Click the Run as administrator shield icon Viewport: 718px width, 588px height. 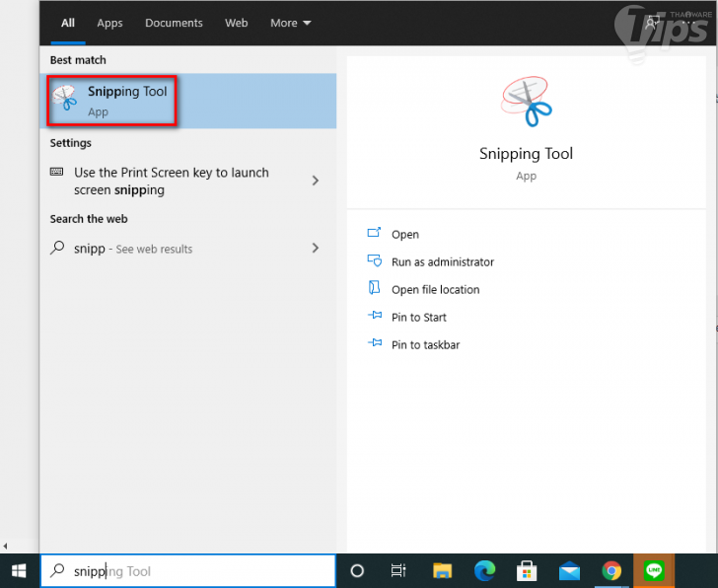[x=375, y=260]
